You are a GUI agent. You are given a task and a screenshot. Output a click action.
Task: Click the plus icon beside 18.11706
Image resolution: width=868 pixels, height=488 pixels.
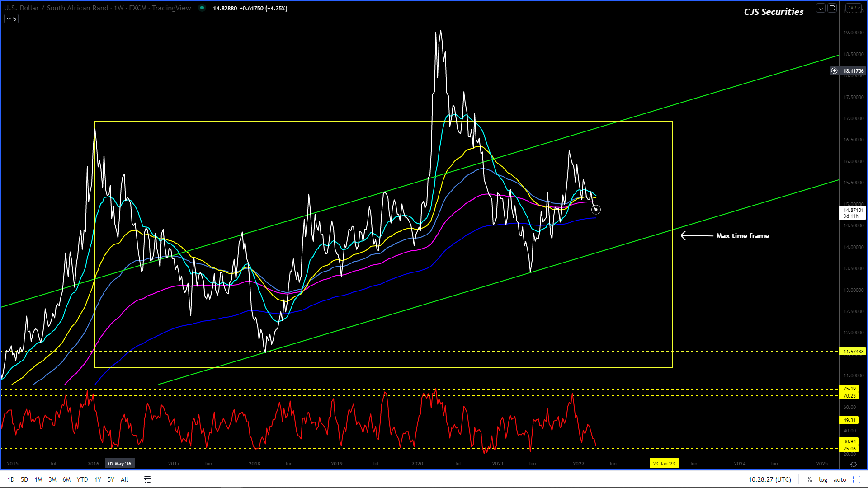[x=834, y=71]
